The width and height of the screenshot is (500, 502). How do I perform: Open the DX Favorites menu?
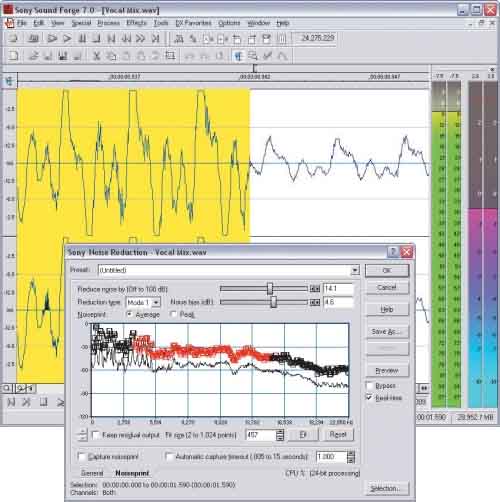click(193, 23)
